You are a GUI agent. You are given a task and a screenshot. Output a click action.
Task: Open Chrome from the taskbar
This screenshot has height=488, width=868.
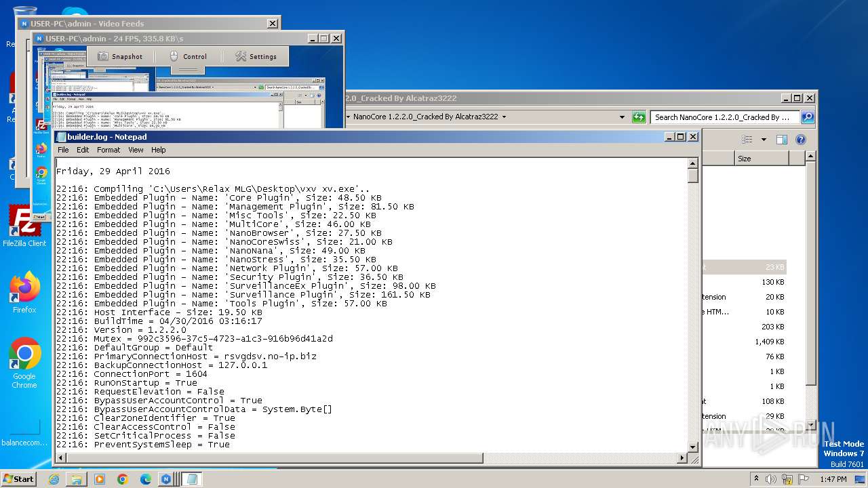coord(123,479)
